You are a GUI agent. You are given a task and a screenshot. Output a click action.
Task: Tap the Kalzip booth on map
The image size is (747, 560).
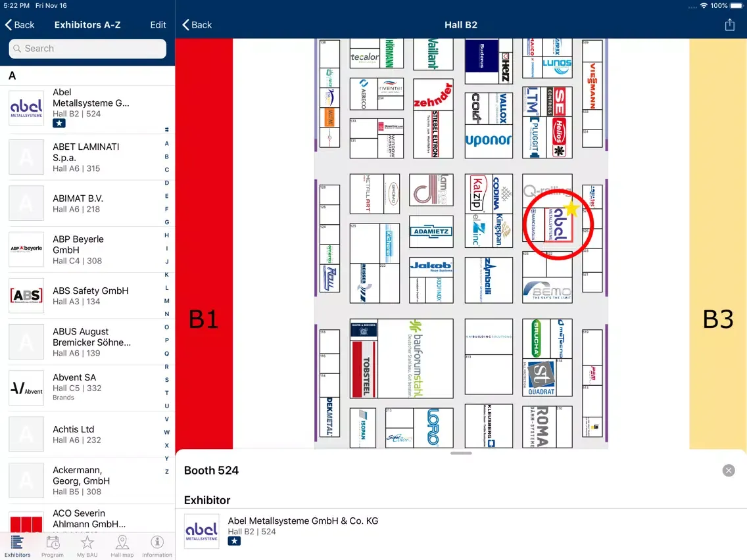point(477,193)
